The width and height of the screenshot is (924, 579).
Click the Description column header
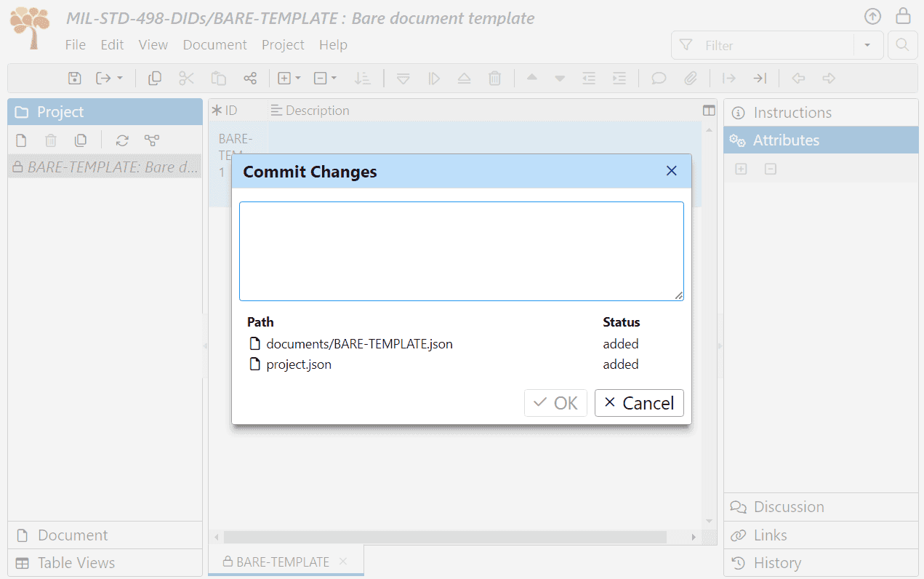(310, 111)
